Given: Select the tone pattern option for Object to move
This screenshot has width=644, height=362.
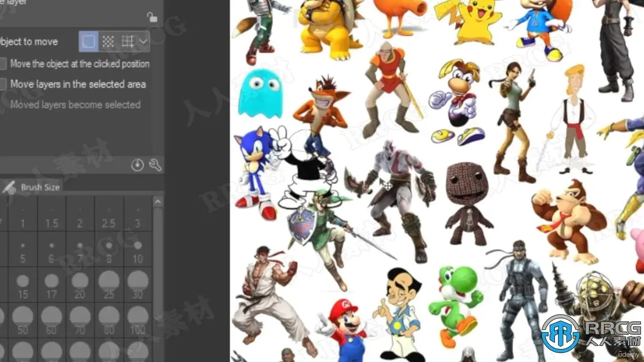Looking at the screenshot, I should (108, 42).
